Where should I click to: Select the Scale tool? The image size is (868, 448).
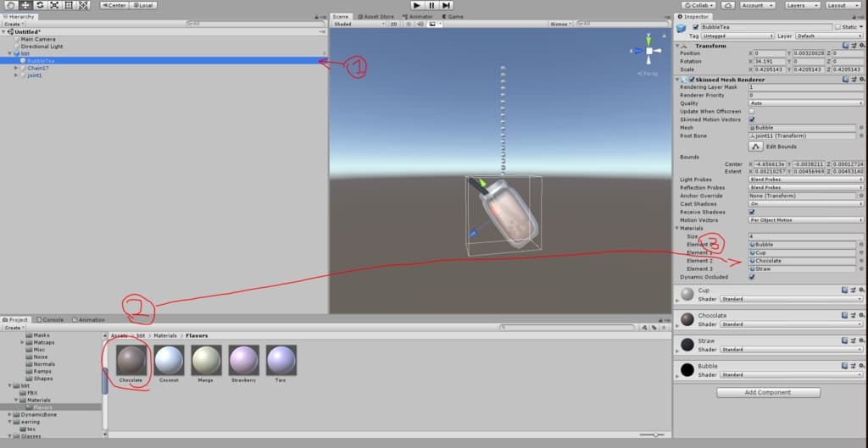coord(53,5)
